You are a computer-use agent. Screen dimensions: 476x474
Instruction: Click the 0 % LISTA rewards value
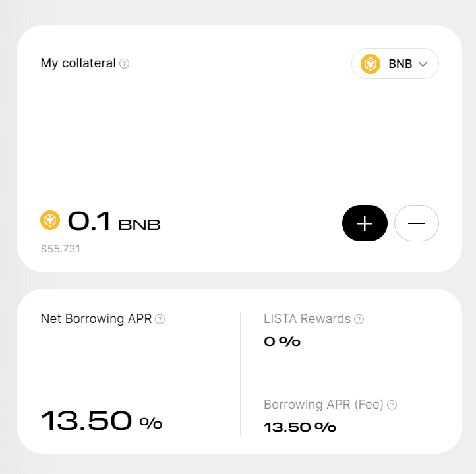282,341
